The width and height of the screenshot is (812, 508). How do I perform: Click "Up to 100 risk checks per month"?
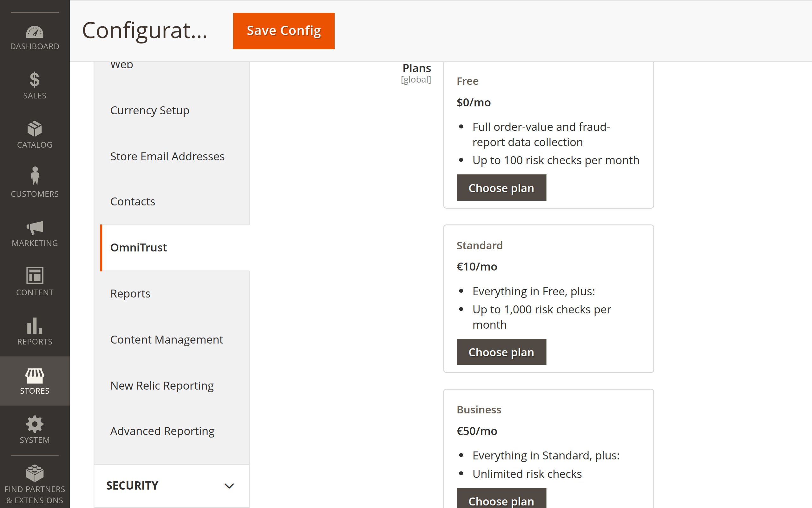point(556,160)
